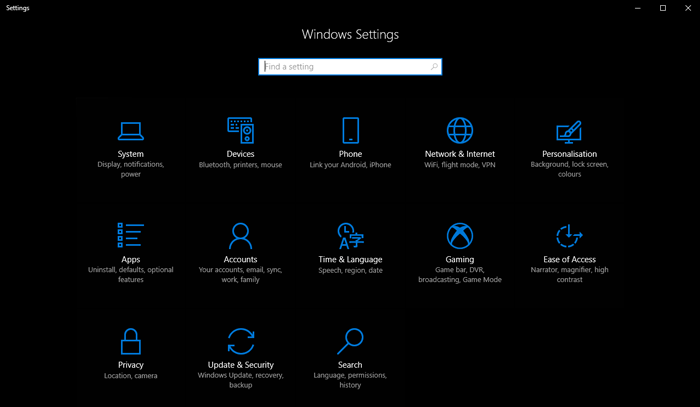
Task: Open System via its laptop icon
Action: pyautogui.click(x=131, y=131)
